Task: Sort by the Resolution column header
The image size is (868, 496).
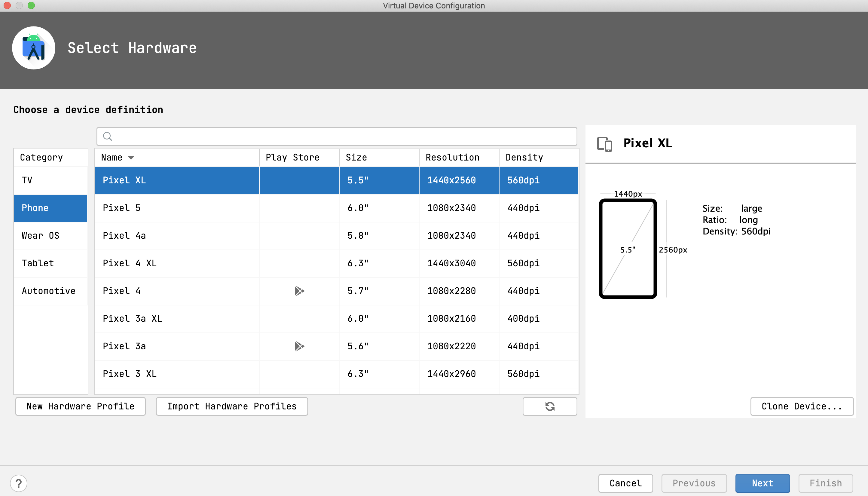Action: click(459, 158)
